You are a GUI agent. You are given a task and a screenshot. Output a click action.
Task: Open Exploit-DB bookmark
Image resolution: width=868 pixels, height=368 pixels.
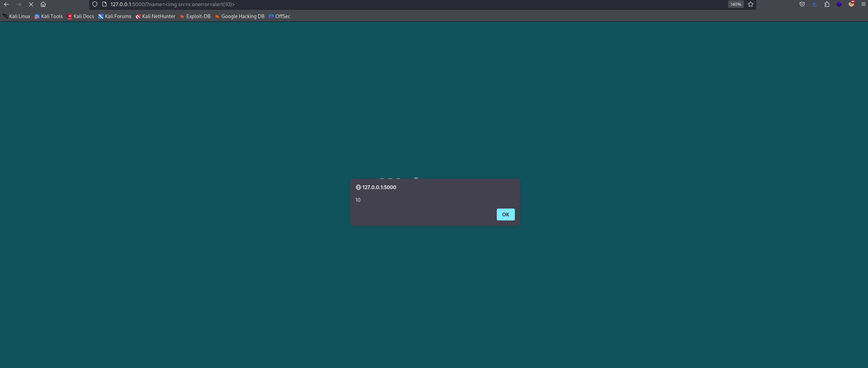point(195,16)
